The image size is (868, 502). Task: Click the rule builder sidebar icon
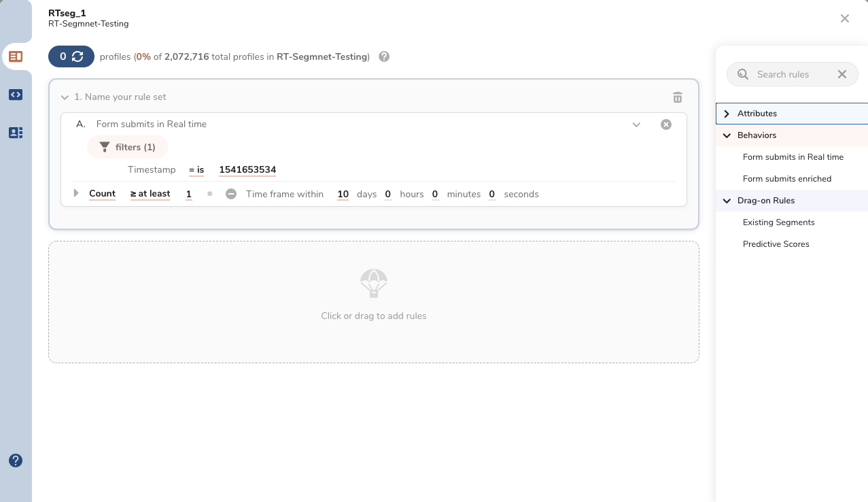coord(16,56)
